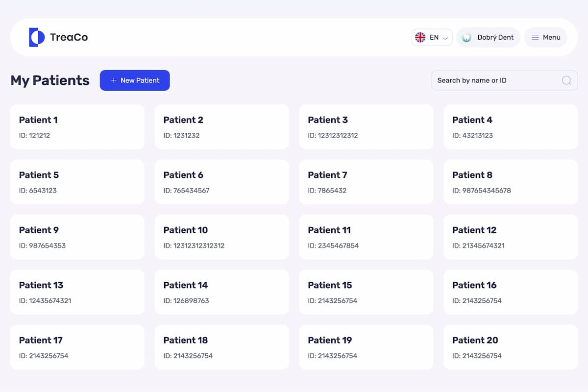Click the TreaCo brand name link
The width and height of the screenshot is (588, 392).
click(x=69, y=37)
